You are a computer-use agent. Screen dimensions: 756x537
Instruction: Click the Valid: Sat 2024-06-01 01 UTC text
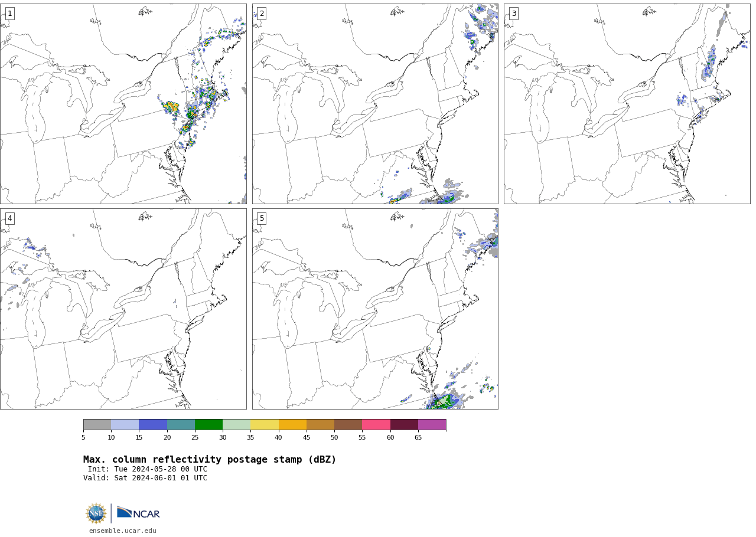click(x=145, y=478)
